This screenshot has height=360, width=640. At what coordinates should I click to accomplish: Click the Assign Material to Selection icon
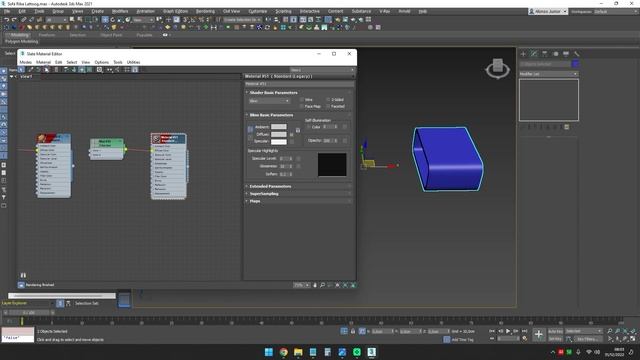47,70
